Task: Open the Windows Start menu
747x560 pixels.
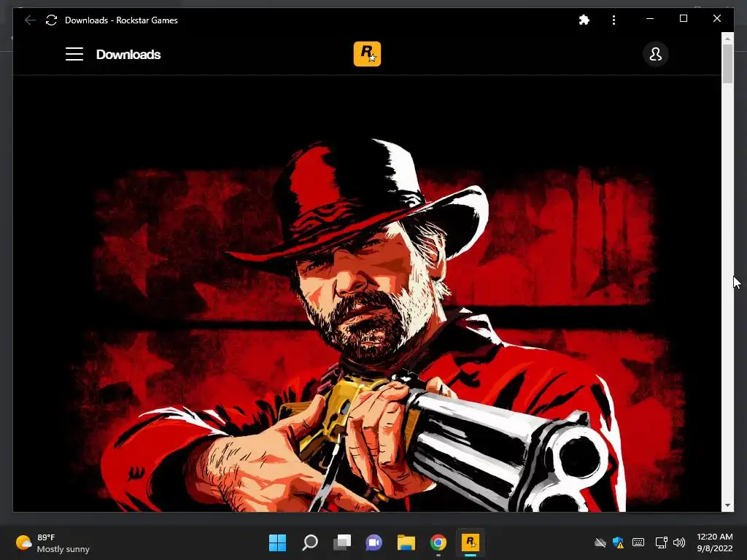Action: pyautogui.click(x=277, y=542)
